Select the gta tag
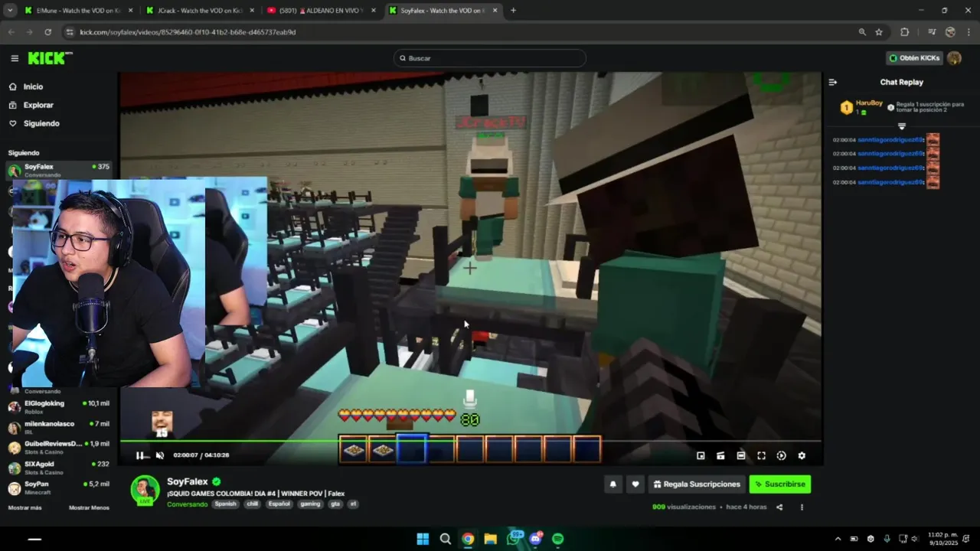 coord(335,504)
